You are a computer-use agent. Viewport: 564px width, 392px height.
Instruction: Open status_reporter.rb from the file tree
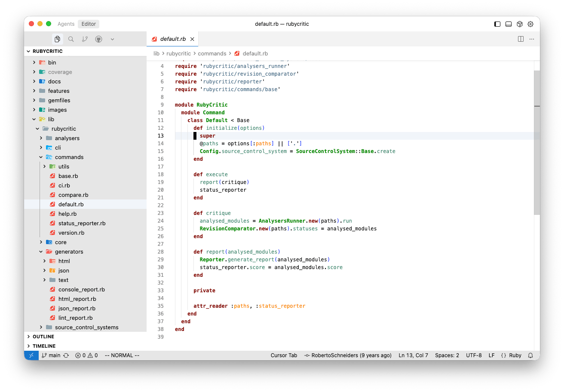tap(81, 223)
